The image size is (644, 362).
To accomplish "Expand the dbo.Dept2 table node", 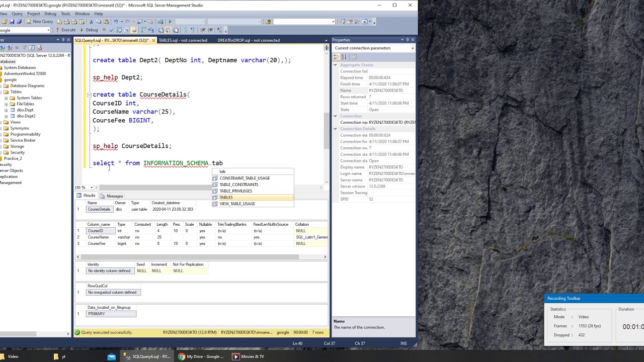I will [6, 116].
